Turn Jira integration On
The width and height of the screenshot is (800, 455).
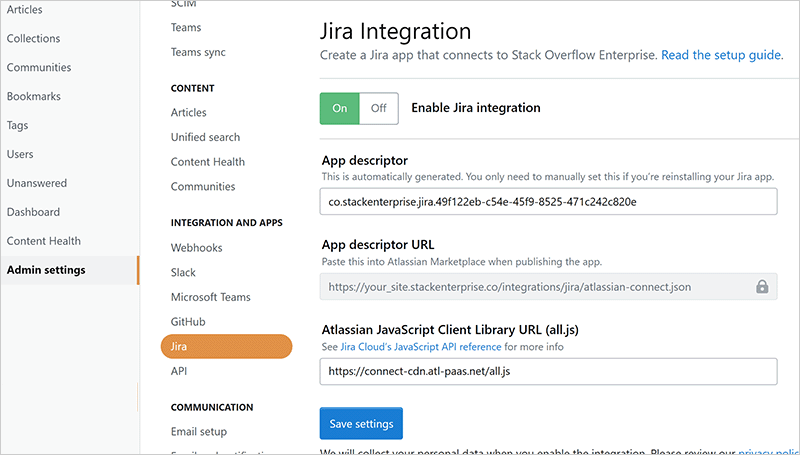(x=339, y=108)
